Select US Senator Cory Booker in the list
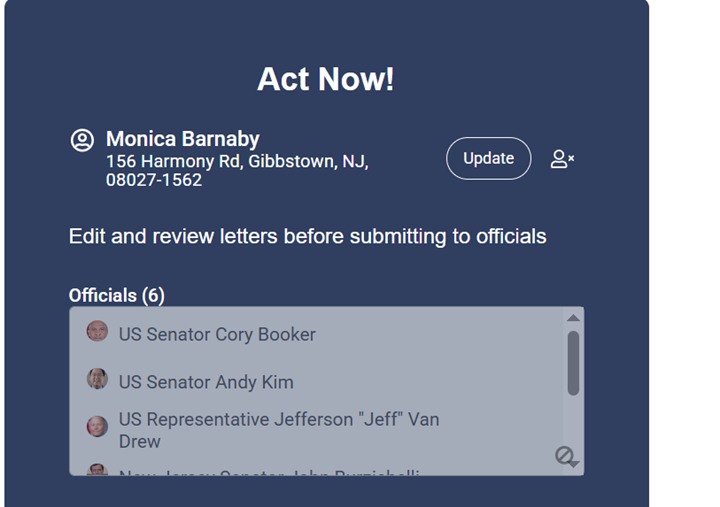 pyautogui.click(x=217, y=335)
